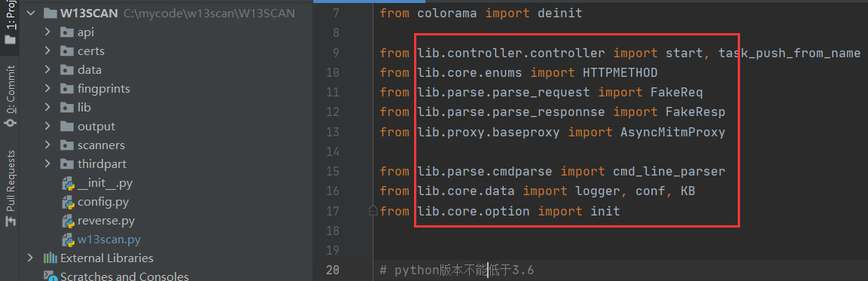Select the thirdpart folder item

click(x=102, y=164)
